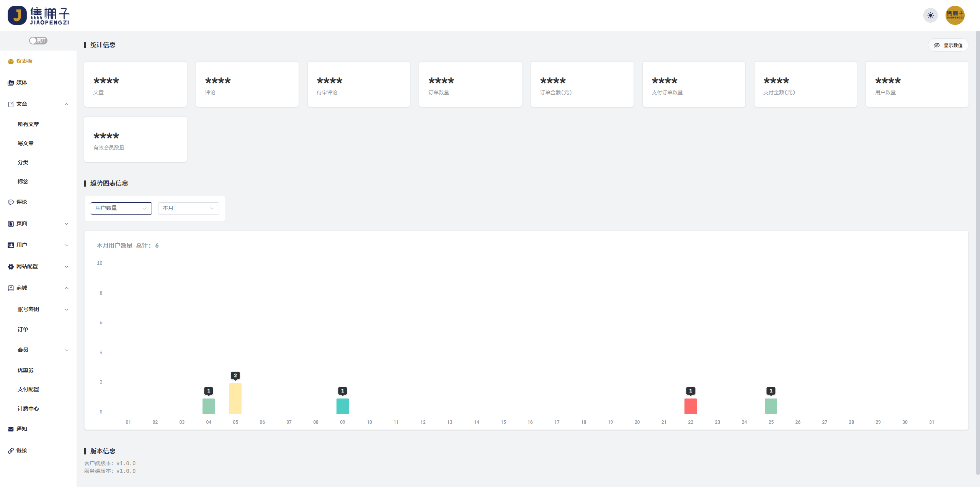Click the 仪表板 dashboard icon
Viewport: 980px width, 487px height.
tap(11, 61)
